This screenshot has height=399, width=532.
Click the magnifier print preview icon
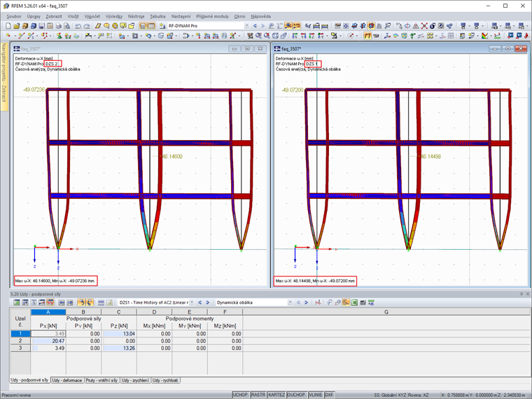click(x=66, y=26)
